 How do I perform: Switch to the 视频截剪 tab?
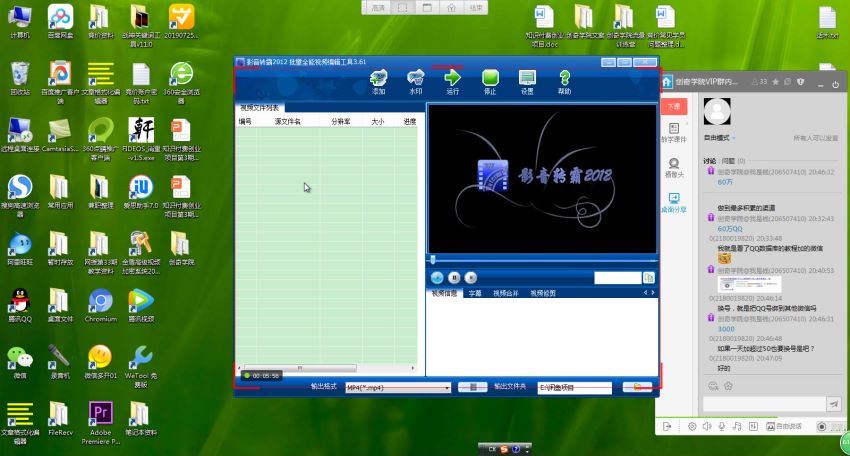(543, 293)
